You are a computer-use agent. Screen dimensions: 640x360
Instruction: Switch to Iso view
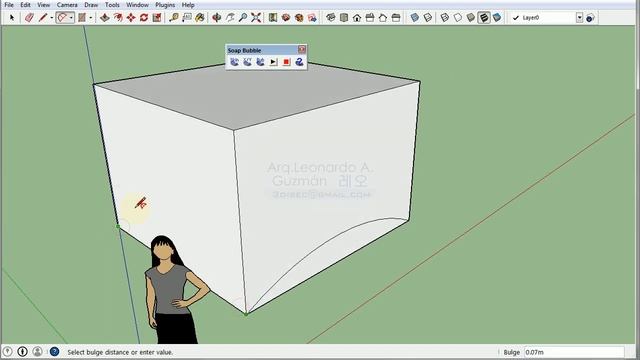(x=331, y=18)
